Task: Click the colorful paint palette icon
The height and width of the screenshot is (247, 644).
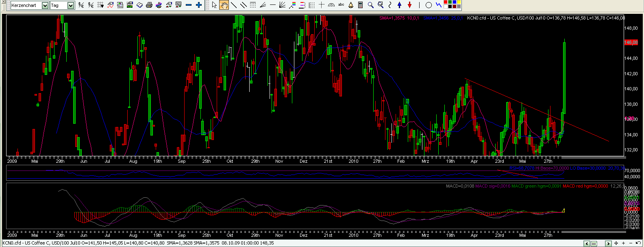Action: [x=159, y=5]
